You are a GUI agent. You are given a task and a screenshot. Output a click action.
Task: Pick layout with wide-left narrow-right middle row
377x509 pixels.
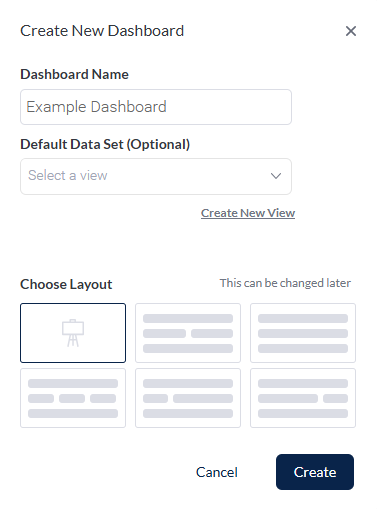pyautogui.click(x=303, y=398)
